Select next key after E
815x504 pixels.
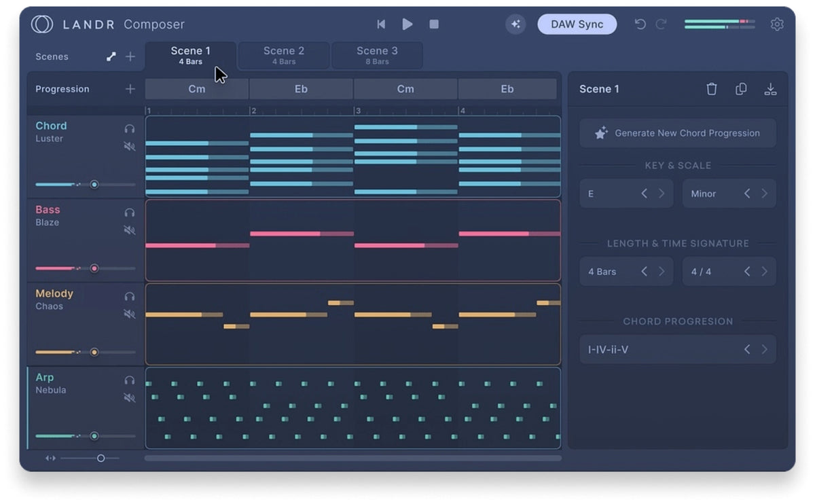pos(662,194)
